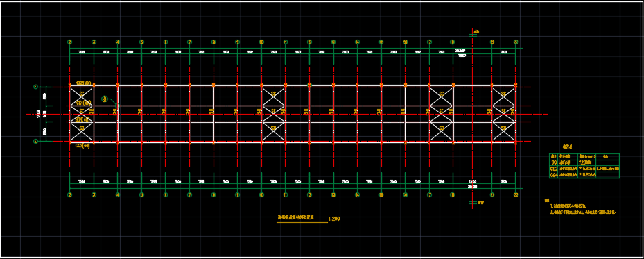The width and height of the screenshot is (644, 259).
Task: Select axis bubble 2 in top row
Action: point(70,42)
